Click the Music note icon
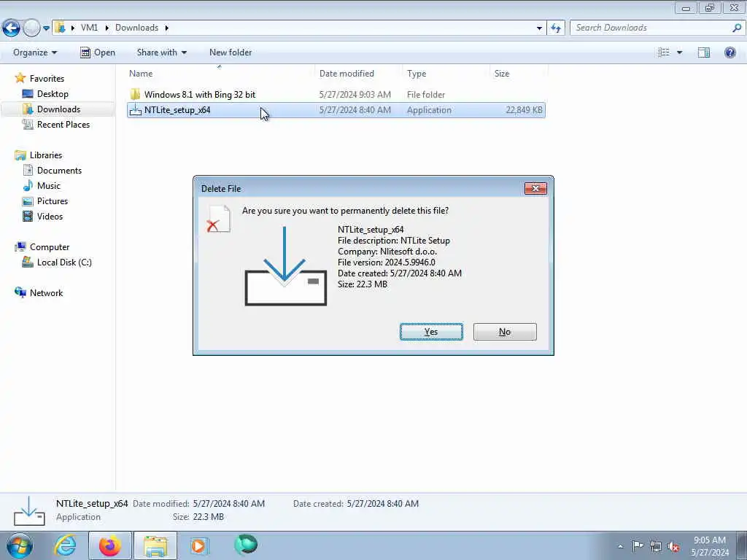This screenshot has width=747, height=560. pyautogui.click(x=28, y=186)
